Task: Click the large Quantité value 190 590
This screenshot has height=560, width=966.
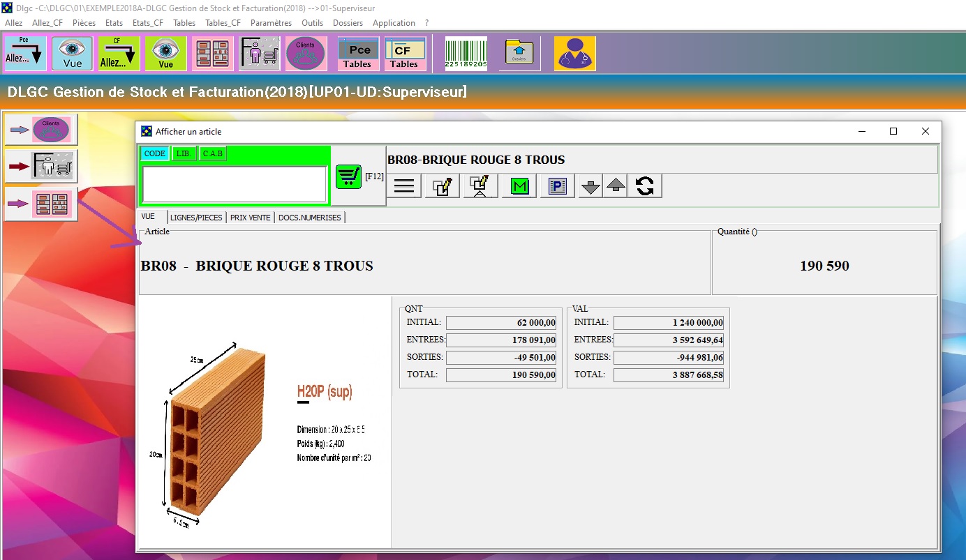Action: click(824, 266)
